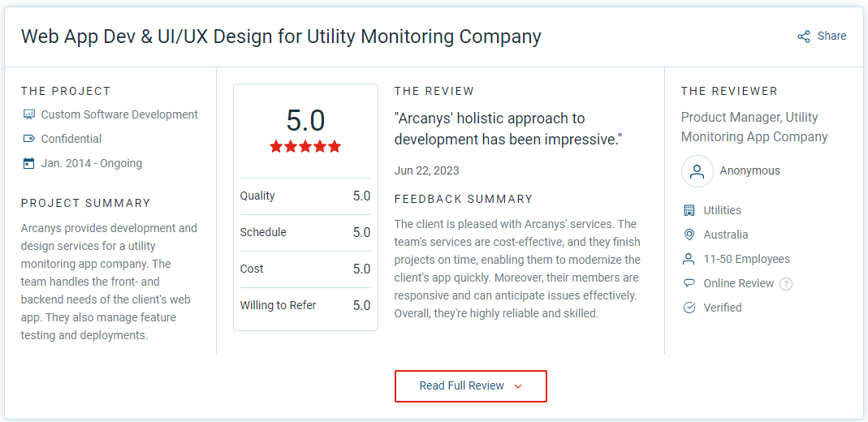
Task: Click the Share link text
Action: pos(831,37)
